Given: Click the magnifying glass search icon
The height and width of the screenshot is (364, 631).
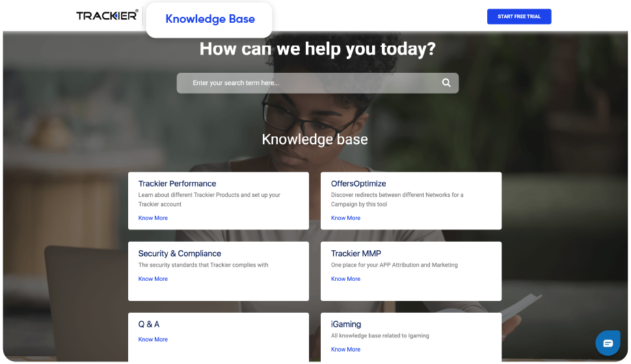Looking at the screenshot, I should pyautogui.click(x=446, y=83).
